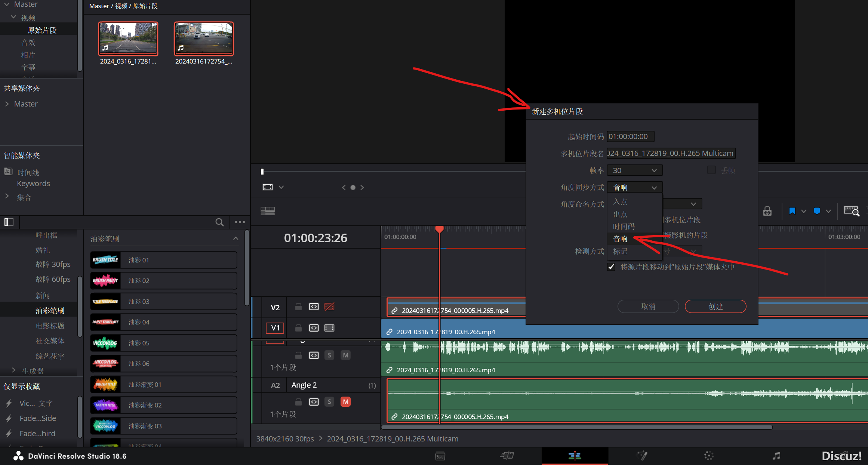Image resolution: width=868 pixels, height=465 pixels.
Task: Open the Edit page icon
Action: click(x=575, y=456)
